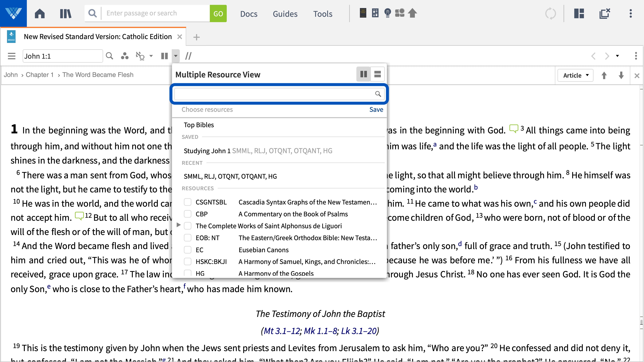Jump to previous article with up arrow
Viewport: 644px width, 362px height.
tap(604, 75)
